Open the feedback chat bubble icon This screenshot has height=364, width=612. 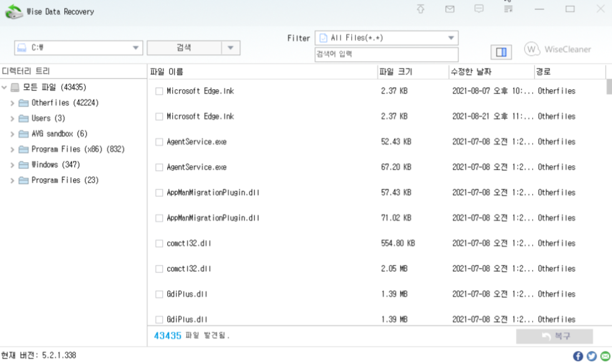(x=479, y=9)
